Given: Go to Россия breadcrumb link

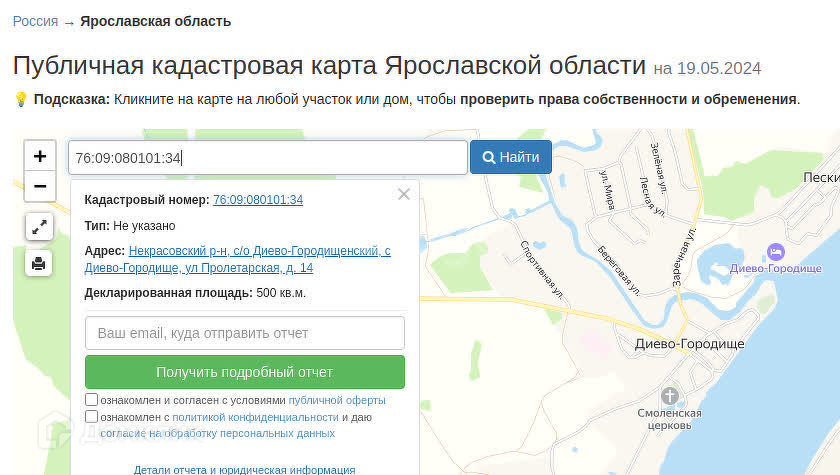Looking at the screenshot, I should [x=35, y=21].
